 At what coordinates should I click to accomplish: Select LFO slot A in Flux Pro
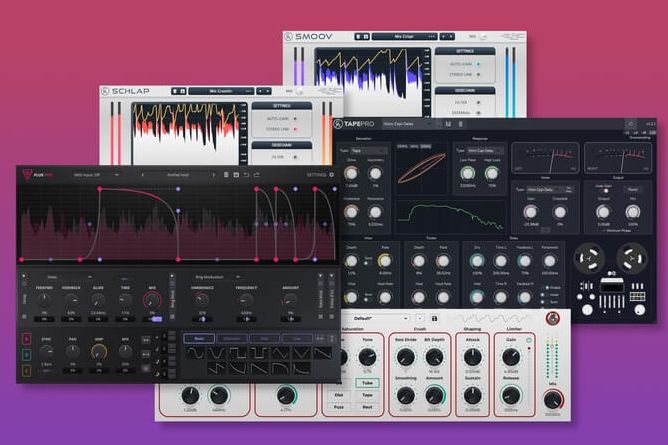pyautogui.click(x=26, y=339)
